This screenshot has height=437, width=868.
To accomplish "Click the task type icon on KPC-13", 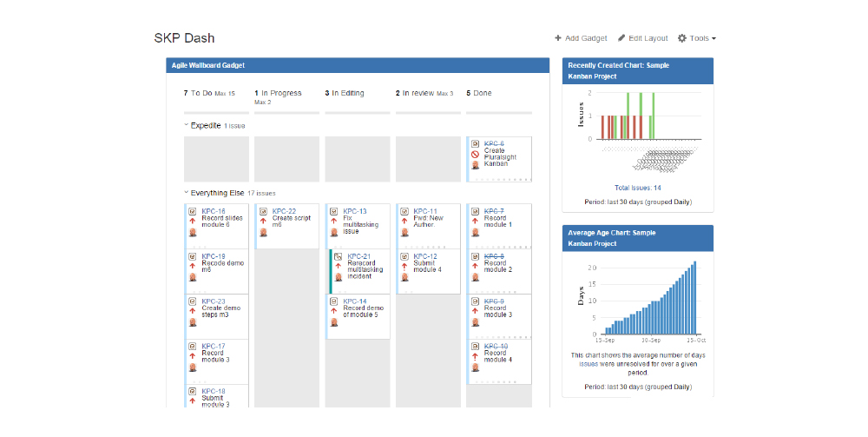I will click(x=334, y=212).
